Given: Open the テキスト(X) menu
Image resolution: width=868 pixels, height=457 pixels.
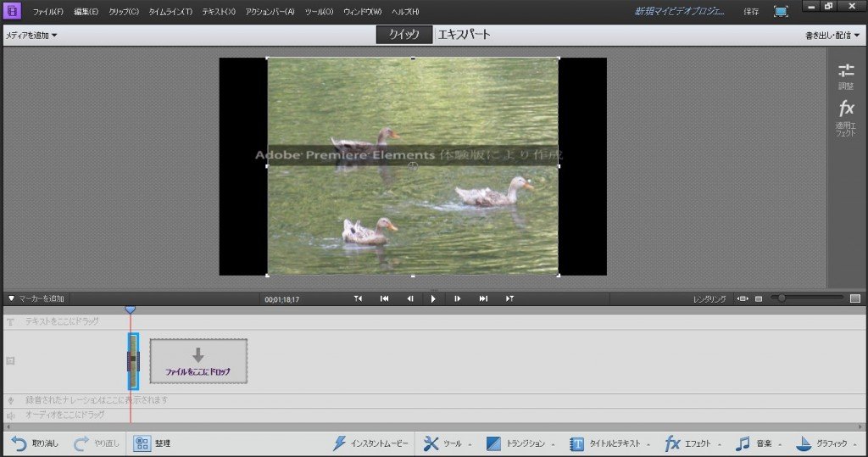Looking at the screenshot, I should click(x=219, y=12).
